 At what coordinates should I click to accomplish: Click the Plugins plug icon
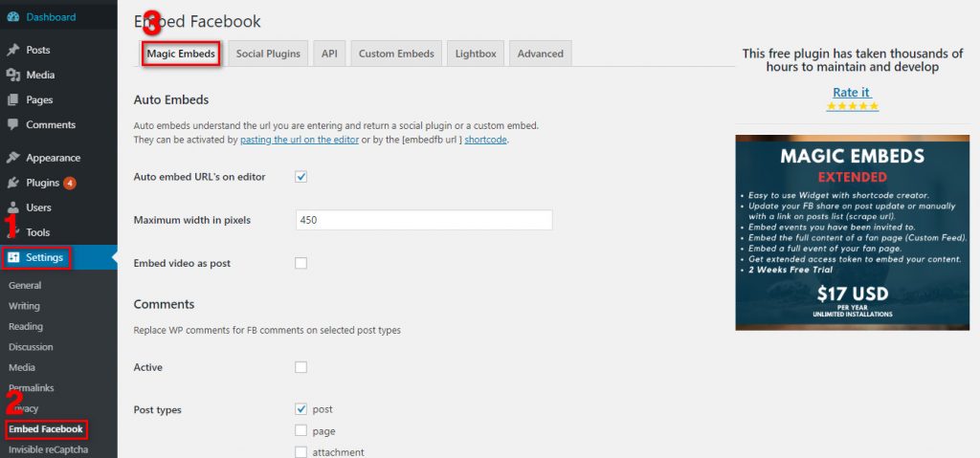point(13,183)
